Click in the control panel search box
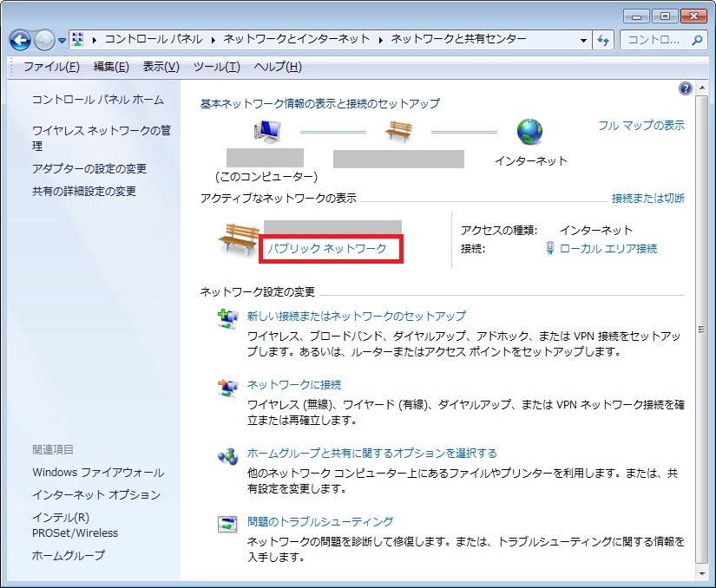Viewport: 716px width, 588px height. tap(656, 40)
